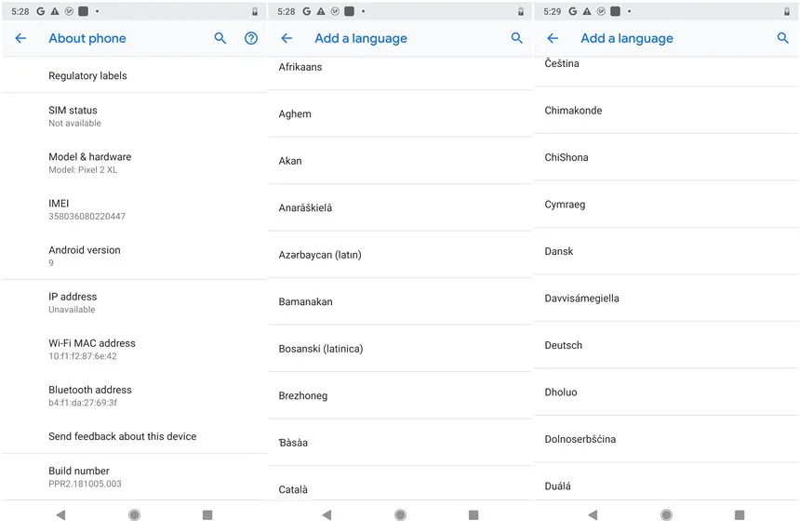The width and height of the screenshot is (800, 532).
Task: Tap recent apps button under Afrikaans list
Action: click(x=473, y=515)
